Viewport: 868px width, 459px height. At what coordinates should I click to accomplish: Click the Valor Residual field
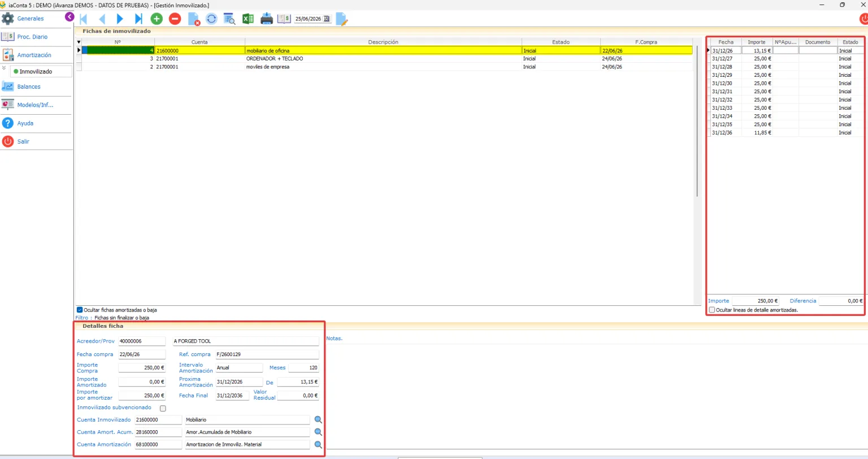click(x=298, y=396)
